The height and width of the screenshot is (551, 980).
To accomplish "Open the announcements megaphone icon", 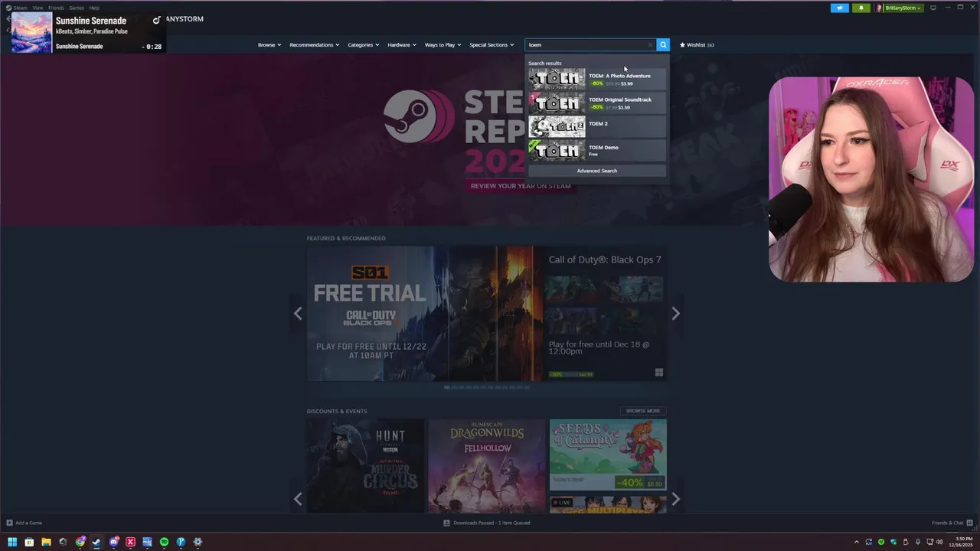I will point(840,8).
